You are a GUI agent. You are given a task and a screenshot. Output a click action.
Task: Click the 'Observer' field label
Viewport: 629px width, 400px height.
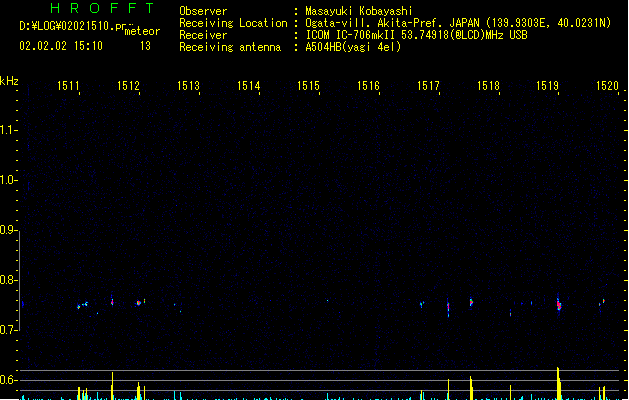(203, 11)
